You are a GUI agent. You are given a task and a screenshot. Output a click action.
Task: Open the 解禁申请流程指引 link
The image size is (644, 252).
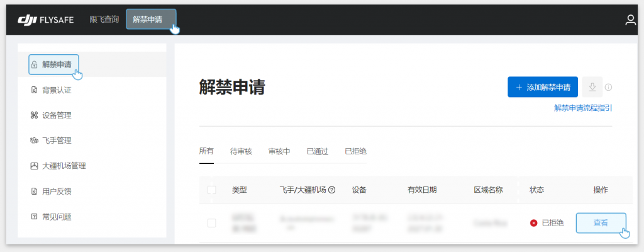[x=583, y=108]
